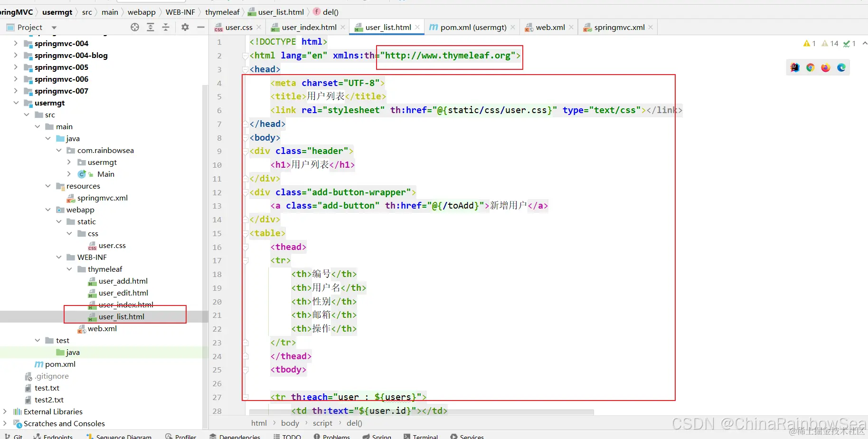Close the user_index.html tab

[343, 28]
